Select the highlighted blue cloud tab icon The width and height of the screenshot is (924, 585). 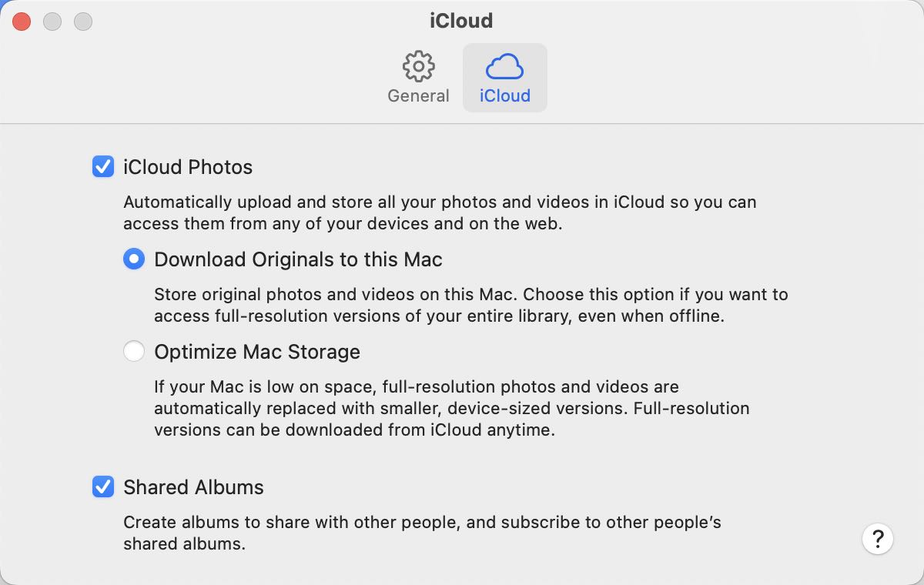(x=505, y=66)
